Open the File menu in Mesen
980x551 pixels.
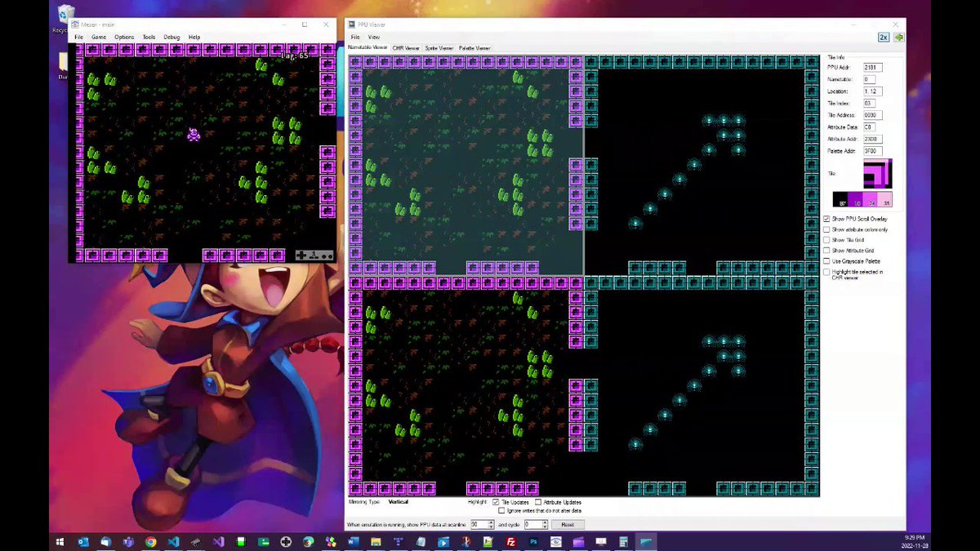(x=78, y=37)
